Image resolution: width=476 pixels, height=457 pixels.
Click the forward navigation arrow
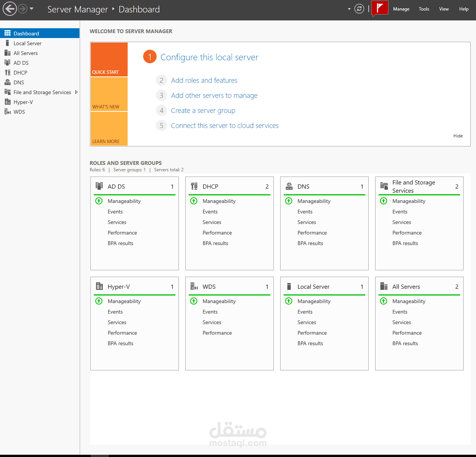(23, 9)
